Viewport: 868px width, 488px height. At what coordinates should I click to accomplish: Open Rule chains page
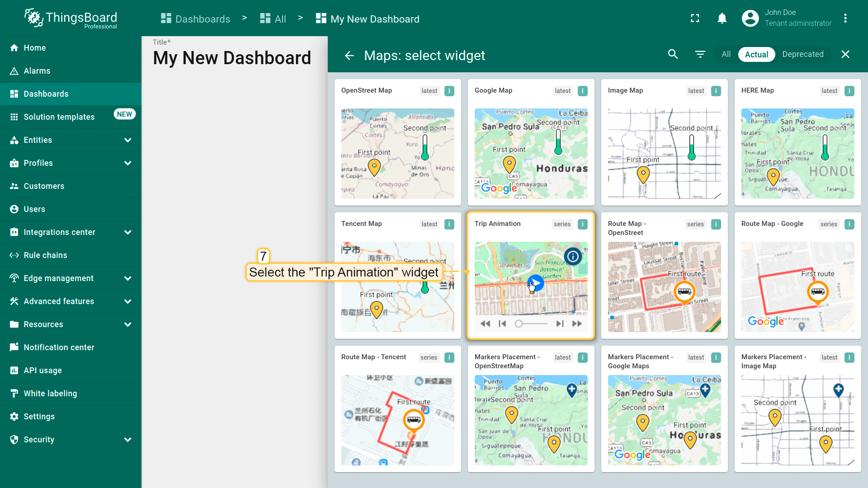71,255
